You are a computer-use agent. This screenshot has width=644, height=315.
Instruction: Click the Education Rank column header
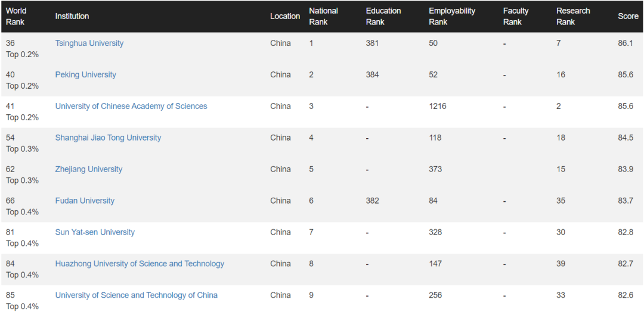tap(382, 17)
